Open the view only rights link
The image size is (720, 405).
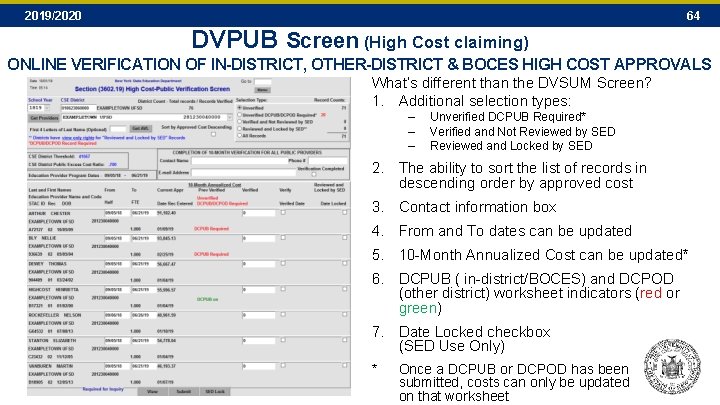tap(78, 138)
